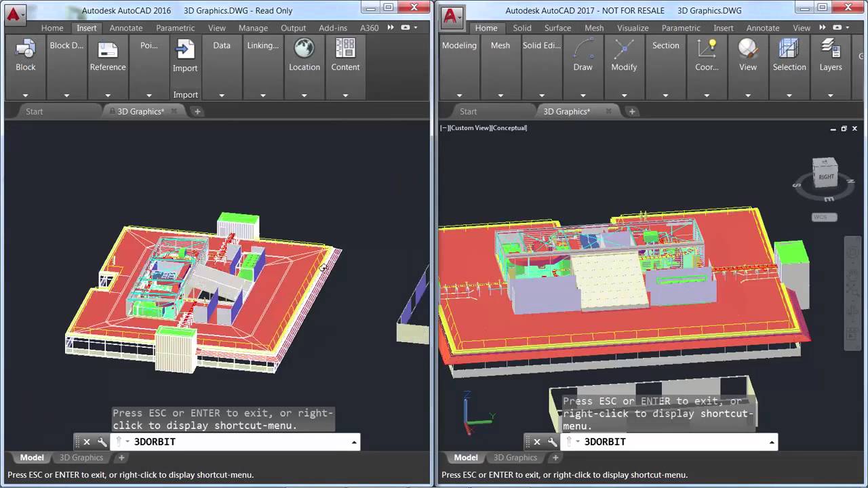Viewport: 868px width, 488px height.
Task: Expand the Modeling panel dropdown arrow
Action: (459, 95)
